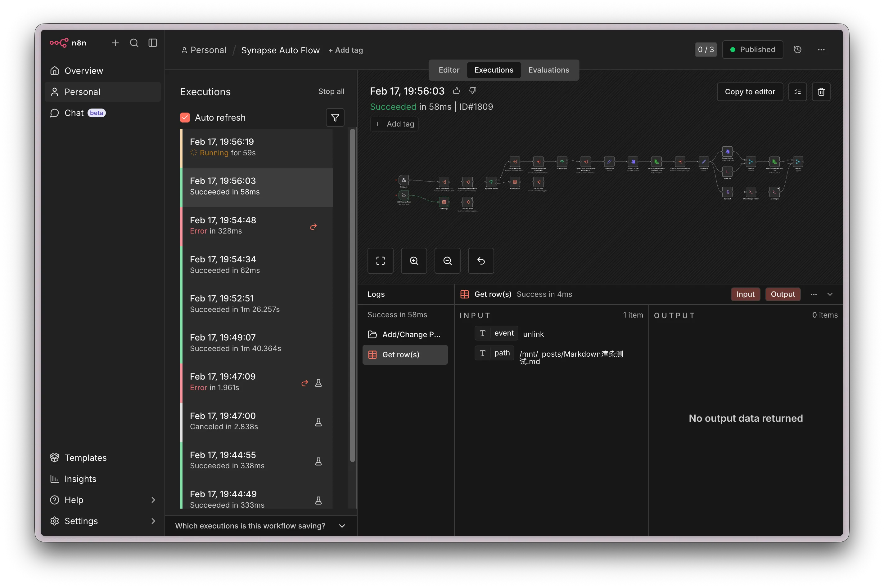Viewport: 884px width, 588px height.
Task: Click the thumbs up icon for this execution
Action: point(456,91)
